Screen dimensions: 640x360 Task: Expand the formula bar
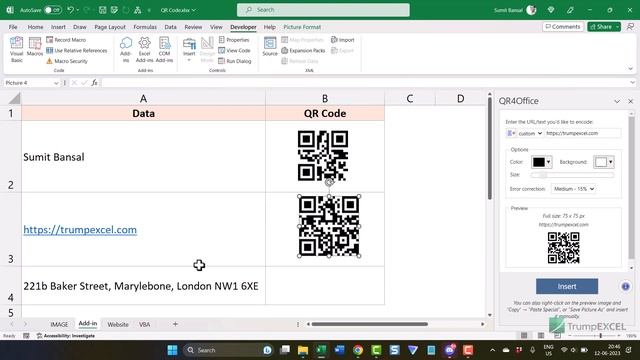pyautogui.click(x=632, y=82)
